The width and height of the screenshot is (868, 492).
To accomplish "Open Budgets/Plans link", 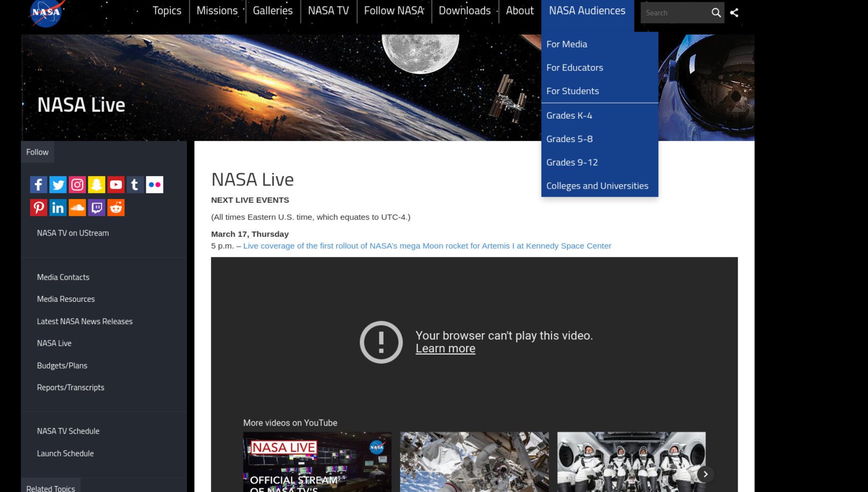I will (62, 365).
